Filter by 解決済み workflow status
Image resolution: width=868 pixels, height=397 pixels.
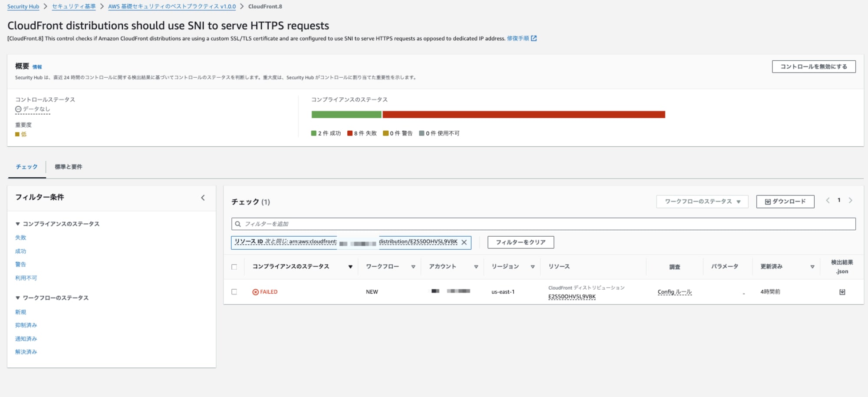pos(26,352)
